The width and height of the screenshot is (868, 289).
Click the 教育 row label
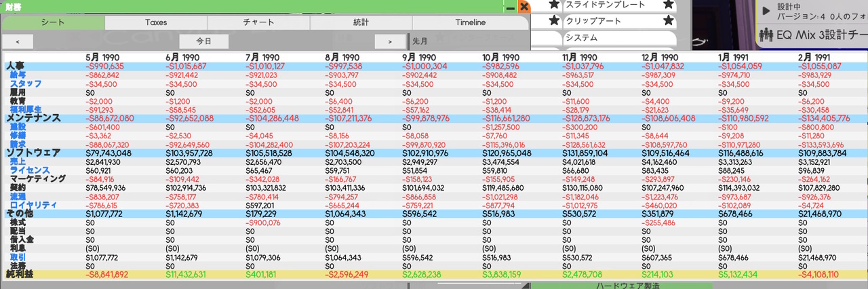[18, 100]
